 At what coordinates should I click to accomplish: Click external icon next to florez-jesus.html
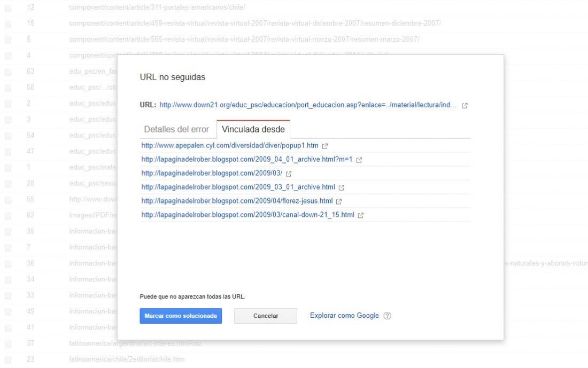pyautogui.click(x=338, y=201)
